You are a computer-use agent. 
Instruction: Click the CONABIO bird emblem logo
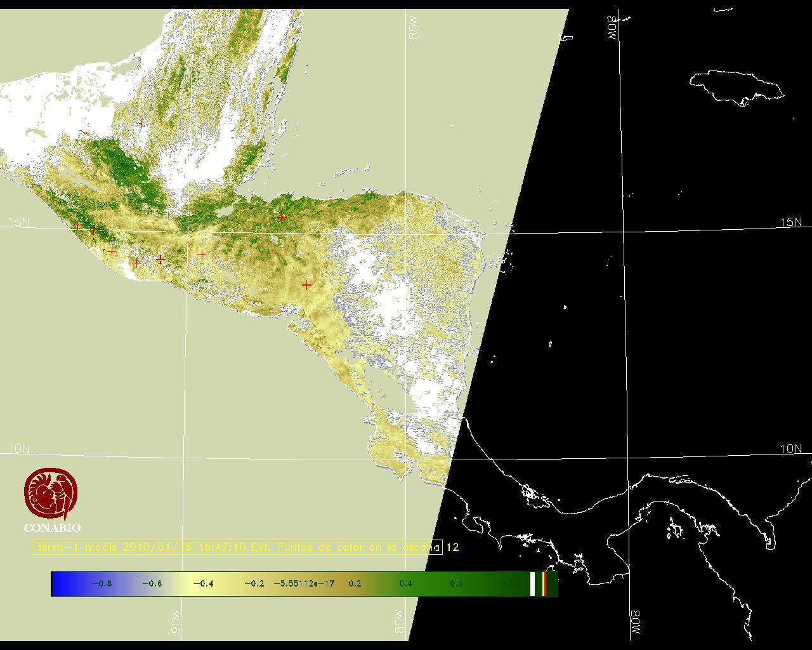coord(51,494)
